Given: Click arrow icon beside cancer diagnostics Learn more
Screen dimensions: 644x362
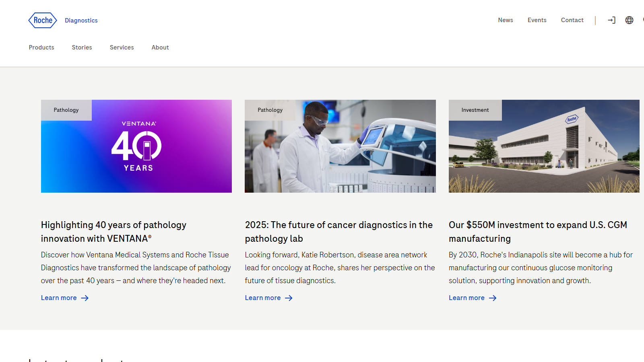Looking at the screenshot, I should click(289, 298).
